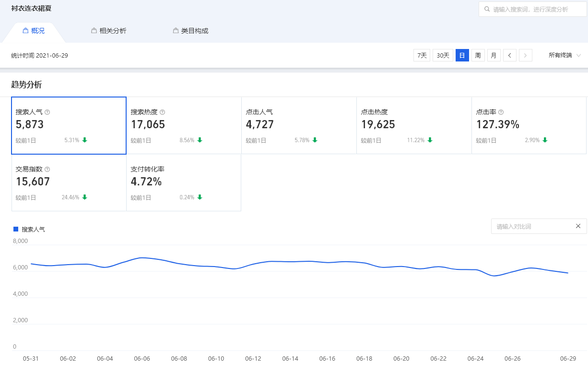Click the 24.46% change percentage

coord(71,197)
